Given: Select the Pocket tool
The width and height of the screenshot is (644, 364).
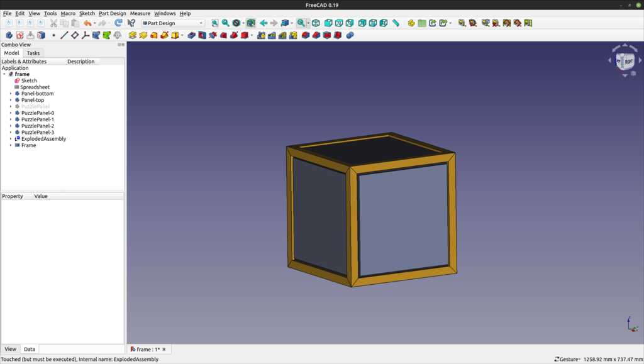Looking at the screenshot, I should [x=191, y=35].
